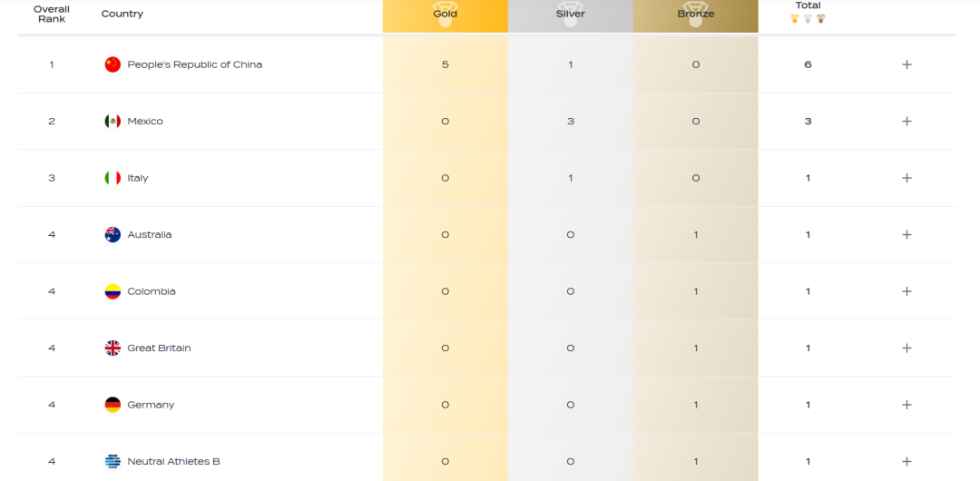Sort by the Silver column header

coord(571,15)
